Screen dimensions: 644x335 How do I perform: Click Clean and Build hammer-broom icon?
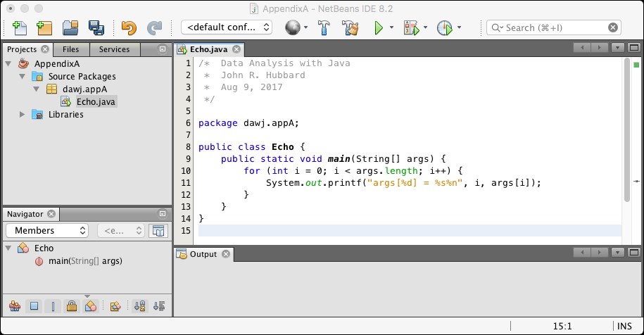click(x=351, y=27)
